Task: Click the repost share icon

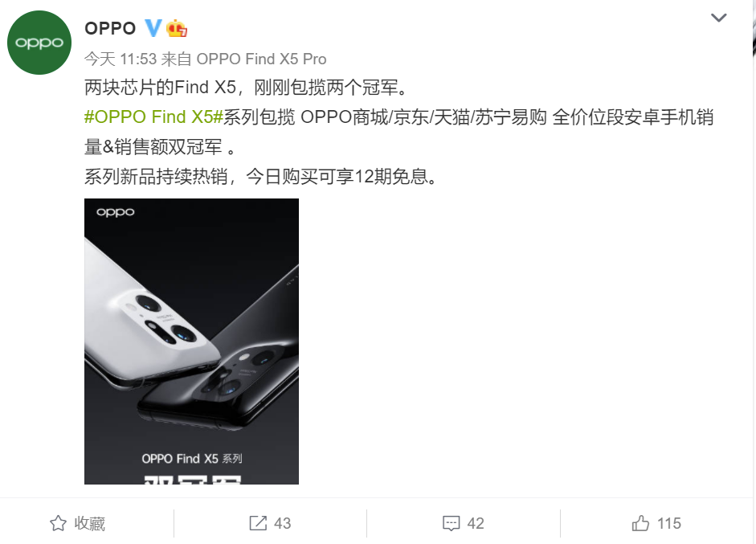Action: click(x=258, y=523)
